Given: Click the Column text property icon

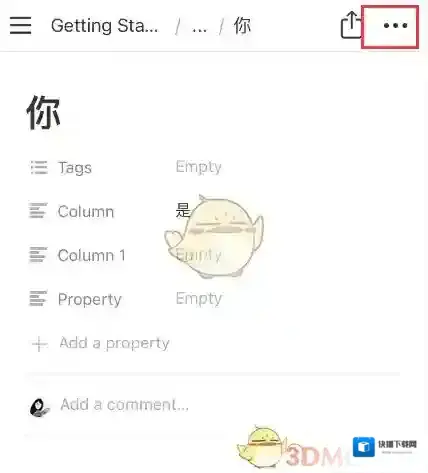Looking at the screenshot, I should tap(38, 211).
